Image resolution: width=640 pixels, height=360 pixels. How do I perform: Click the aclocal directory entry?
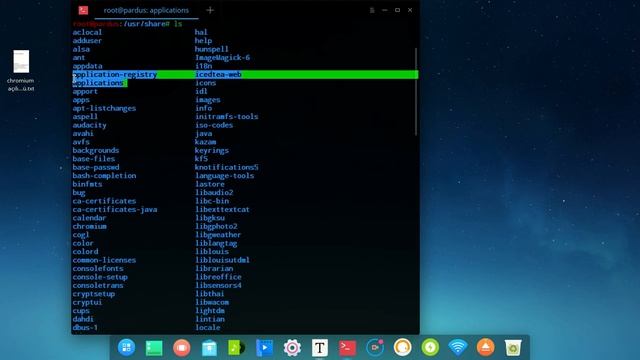pos(87,32)
